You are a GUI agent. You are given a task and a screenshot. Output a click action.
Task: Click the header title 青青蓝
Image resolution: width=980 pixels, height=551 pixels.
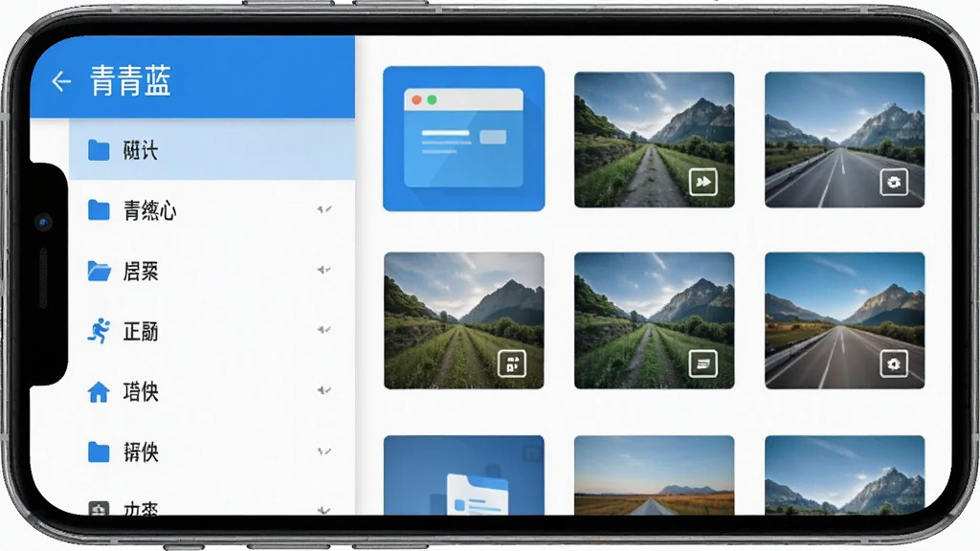click(x=130, y=81)
